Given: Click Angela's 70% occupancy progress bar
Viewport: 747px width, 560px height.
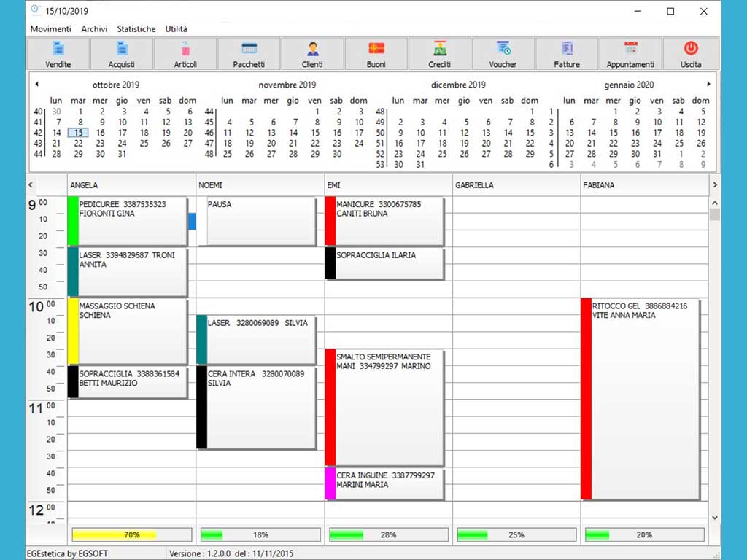Looking at the screenshot, I should 131,534.
